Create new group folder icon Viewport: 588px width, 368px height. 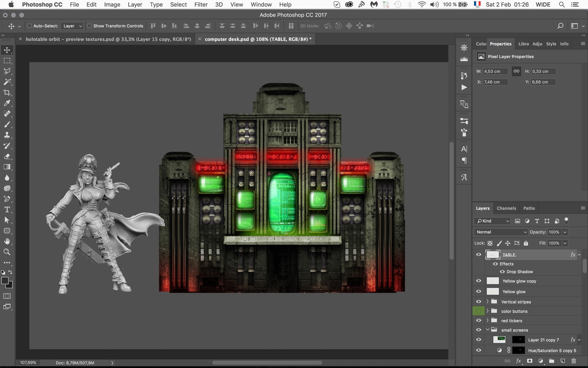click(x=551, y=361)
